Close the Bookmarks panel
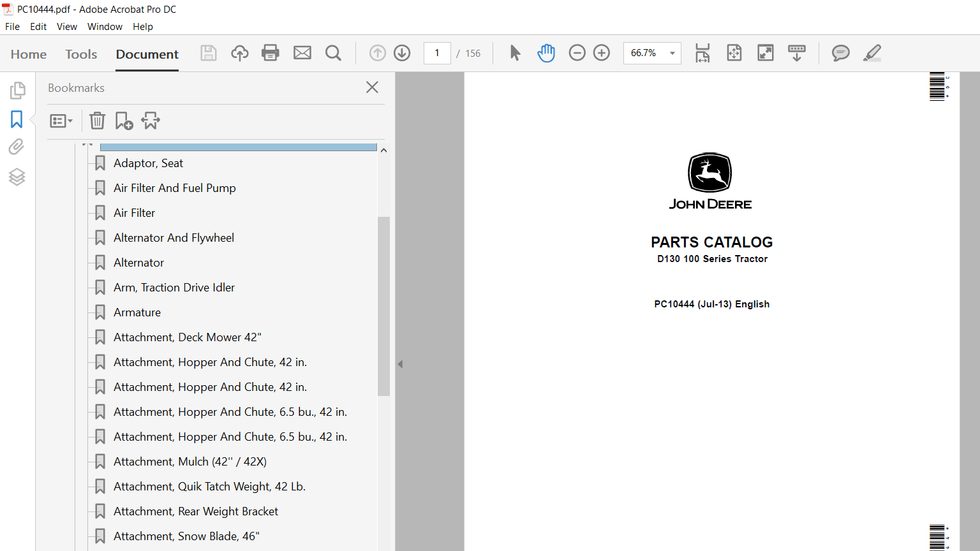The width and height of the screenshot is (980, 551). coord(373,87)
